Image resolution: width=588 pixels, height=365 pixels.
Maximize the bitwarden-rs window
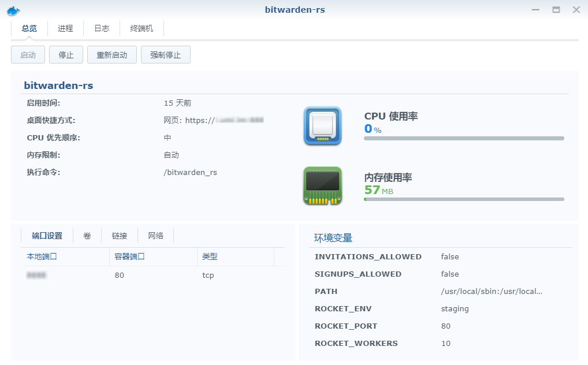pyautogui.click(x=556, y=10)
